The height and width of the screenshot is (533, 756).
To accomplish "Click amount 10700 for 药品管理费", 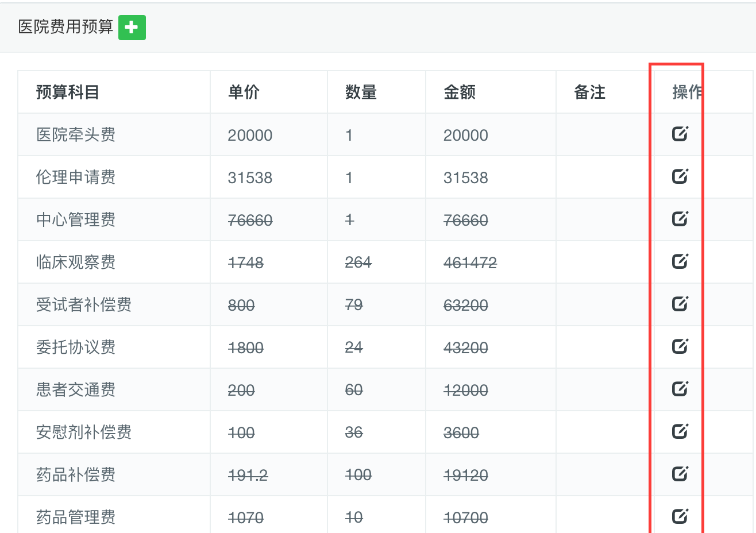I will pos(466,518).
